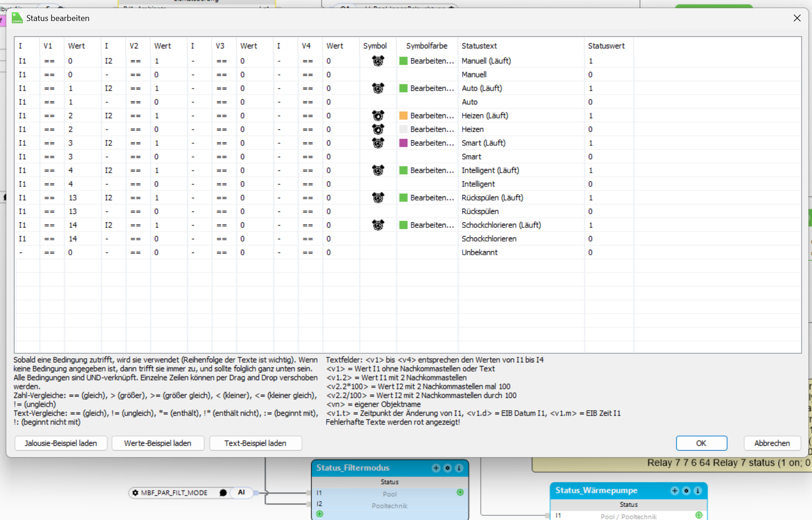Click gear icon on MBF_PAR_FILT_MODE node
This screenshot has height=520, width=812.
pos(135,493)
